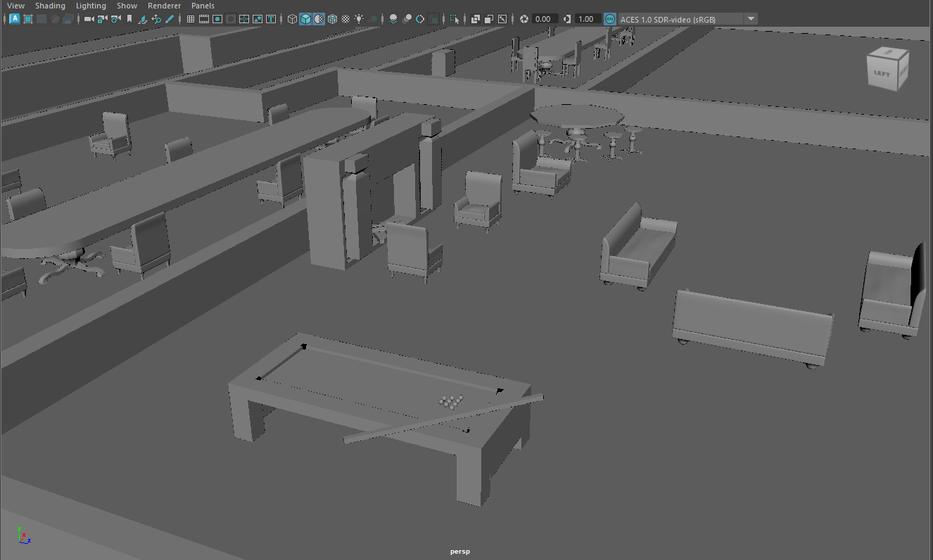The width and height of the screenshot is (933, 560).
Task: Toggle the Textured display icon
Action: tap(345, 19)
